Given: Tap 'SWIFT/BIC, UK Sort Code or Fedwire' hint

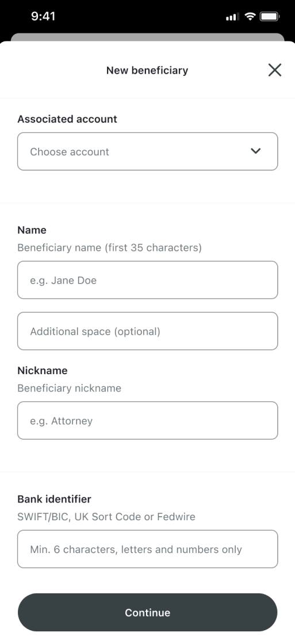Looking at the screenshot, I should 106,516.
